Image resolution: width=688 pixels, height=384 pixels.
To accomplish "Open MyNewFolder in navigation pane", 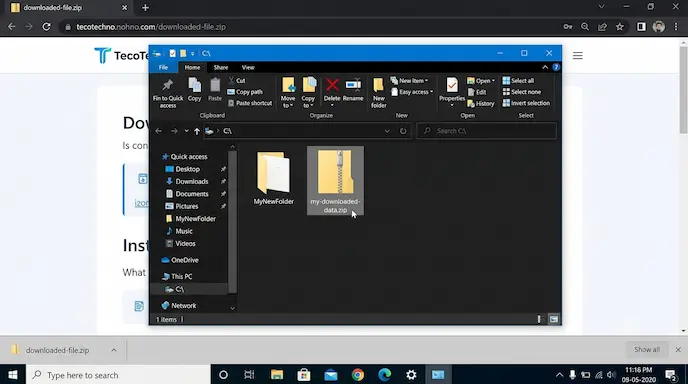I will (x=191, y=219).
